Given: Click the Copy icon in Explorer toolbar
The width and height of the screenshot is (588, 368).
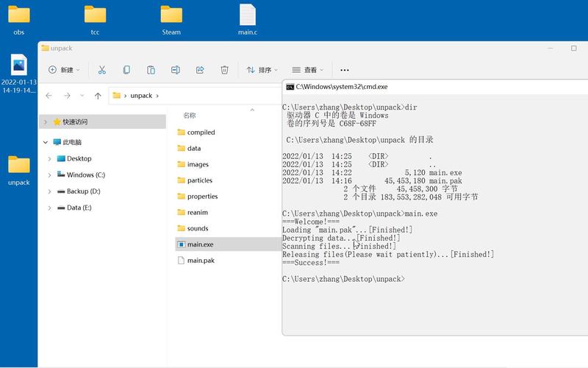Looking at the screenshot, I should (x=126, y=70).
